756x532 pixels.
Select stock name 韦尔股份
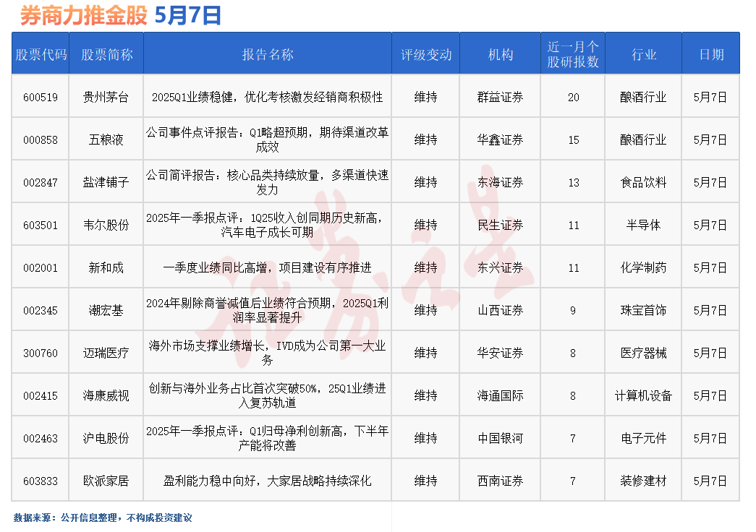pos(106,226)
